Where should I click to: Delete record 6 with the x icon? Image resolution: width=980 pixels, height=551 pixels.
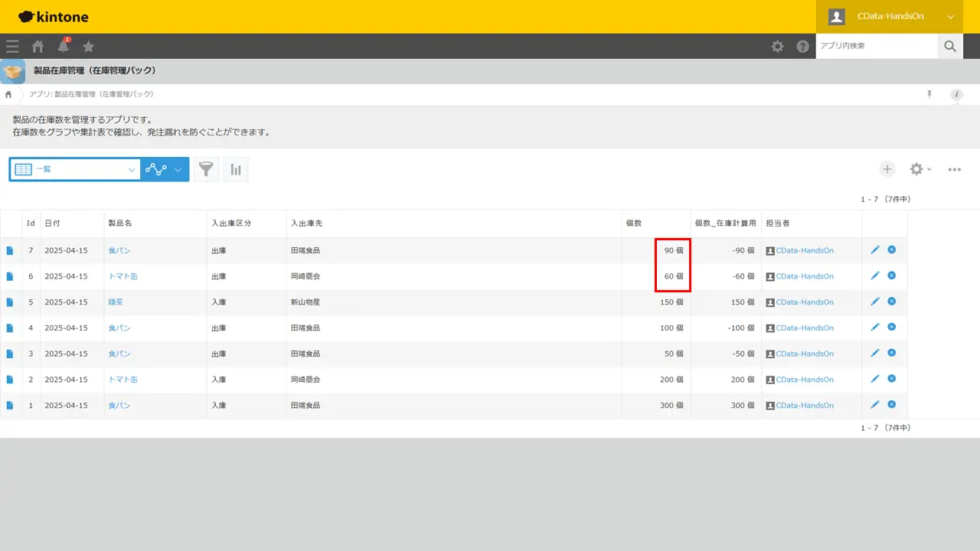click(892, 275)
